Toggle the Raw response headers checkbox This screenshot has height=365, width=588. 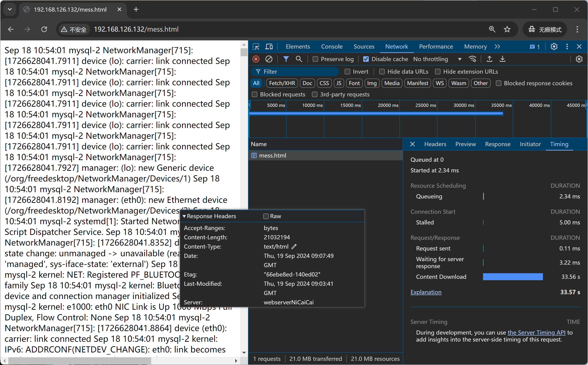(266, 216)
